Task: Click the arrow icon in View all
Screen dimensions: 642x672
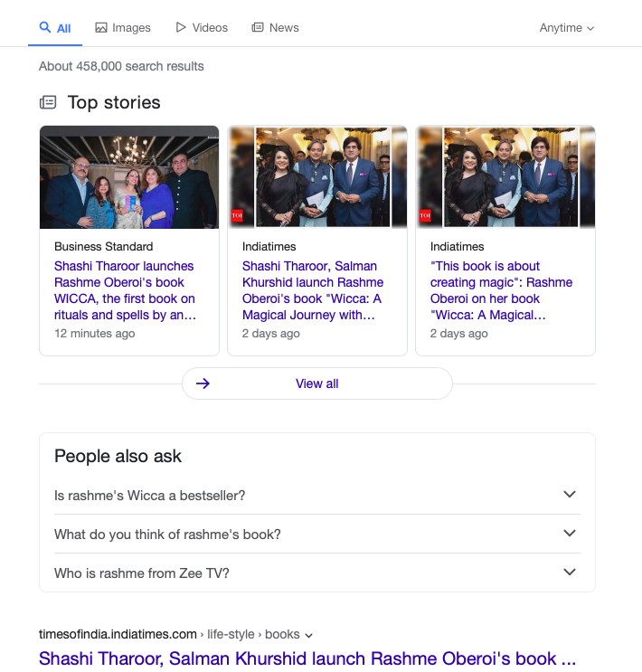Action: pos(203,383)
